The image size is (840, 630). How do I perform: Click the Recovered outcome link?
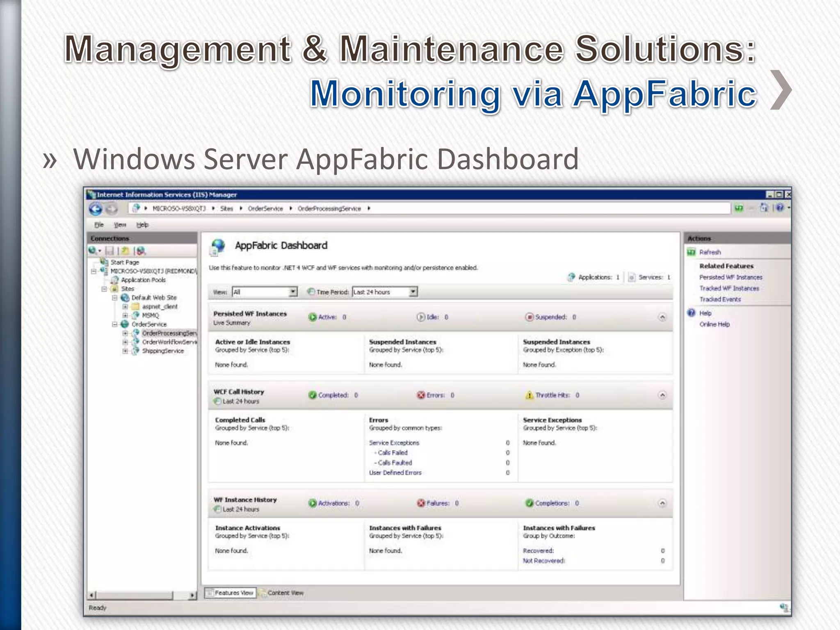pyautogui.click(x=538, y=550)
